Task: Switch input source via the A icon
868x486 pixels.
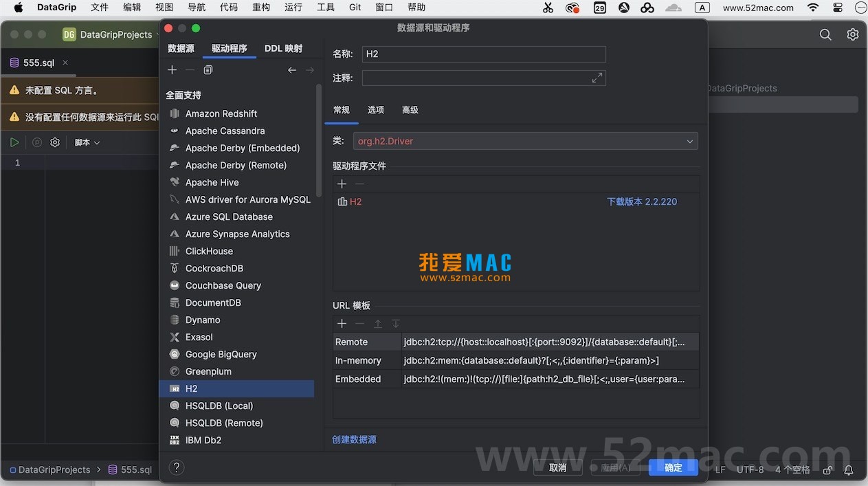Action: pos(702,8)
